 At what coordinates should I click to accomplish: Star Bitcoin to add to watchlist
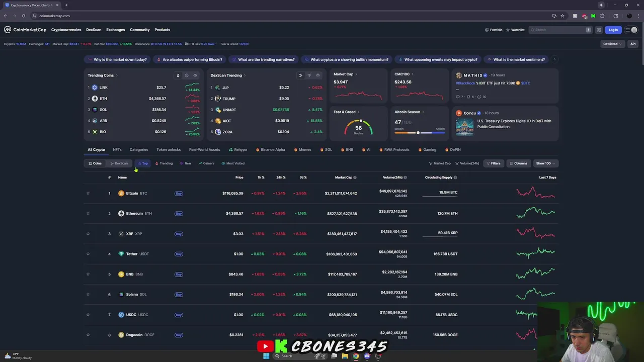point(88,193)
